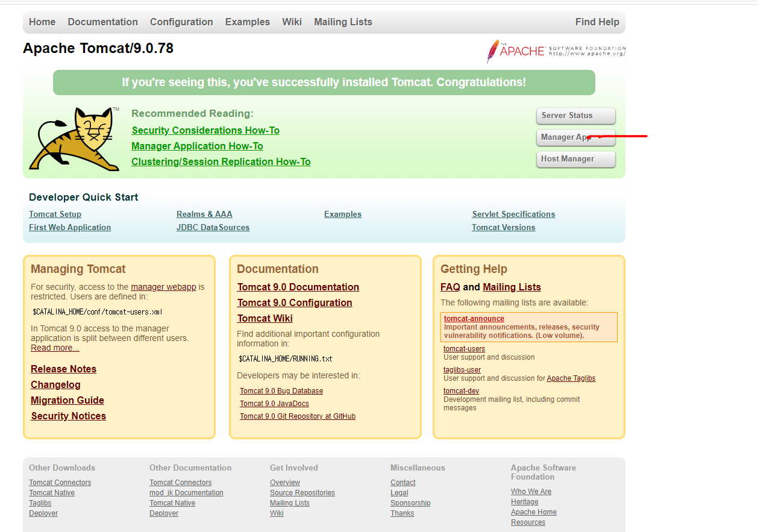Open Wiki in the top navigation bar

tap(292, 22)
